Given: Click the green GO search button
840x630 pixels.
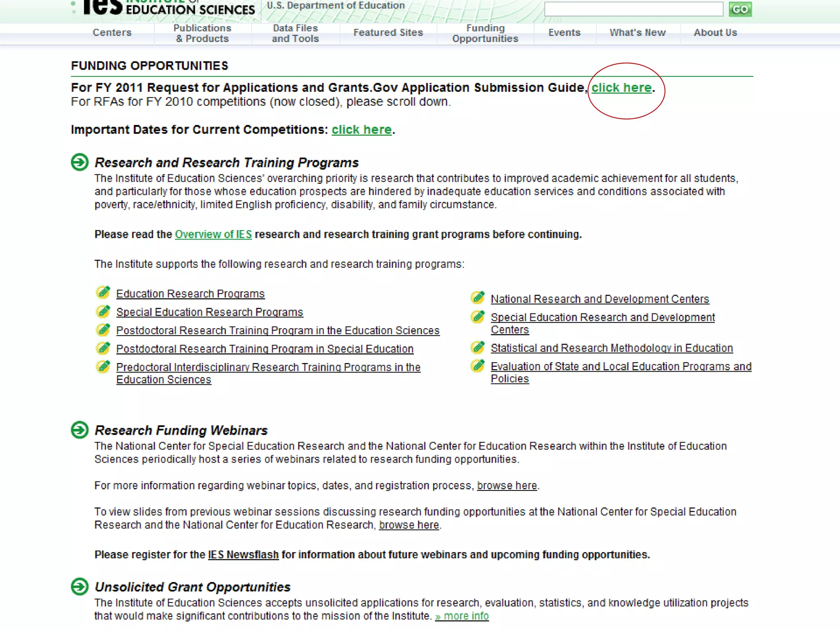Looking at the screenshot, I should pos(740,9).
